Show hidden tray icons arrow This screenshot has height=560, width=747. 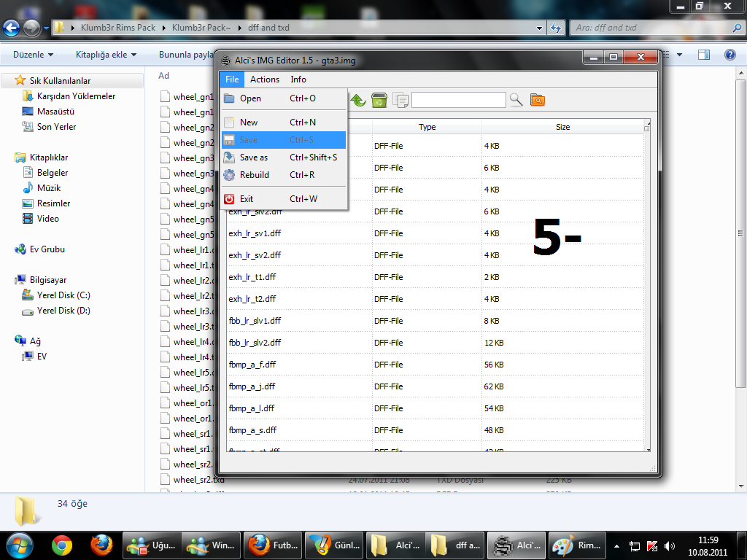coord(616,546)
